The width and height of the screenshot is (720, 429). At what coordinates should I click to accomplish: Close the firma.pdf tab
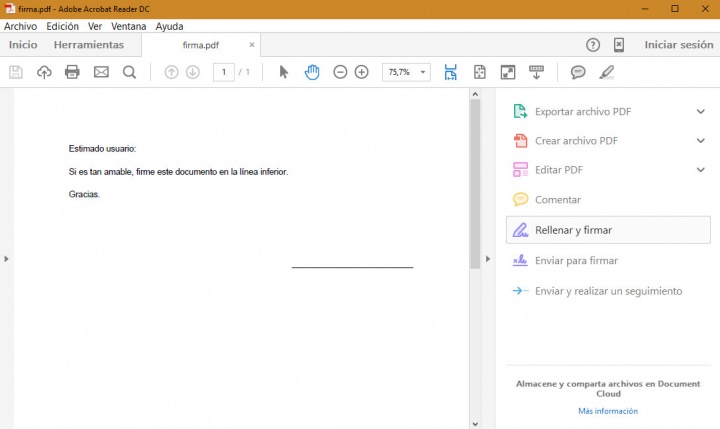252,45
